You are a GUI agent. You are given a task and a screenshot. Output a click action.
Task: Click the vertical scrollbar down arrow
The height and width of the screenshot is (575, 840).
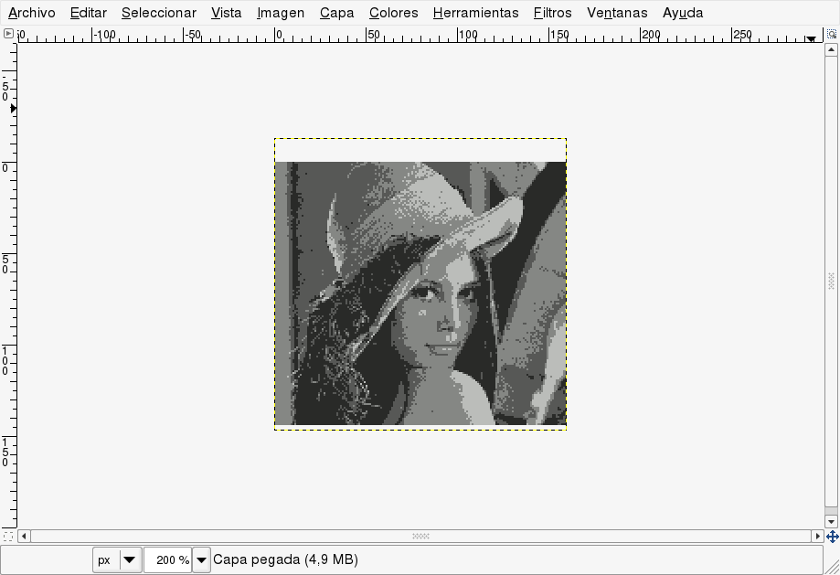[x=831, y=521]
